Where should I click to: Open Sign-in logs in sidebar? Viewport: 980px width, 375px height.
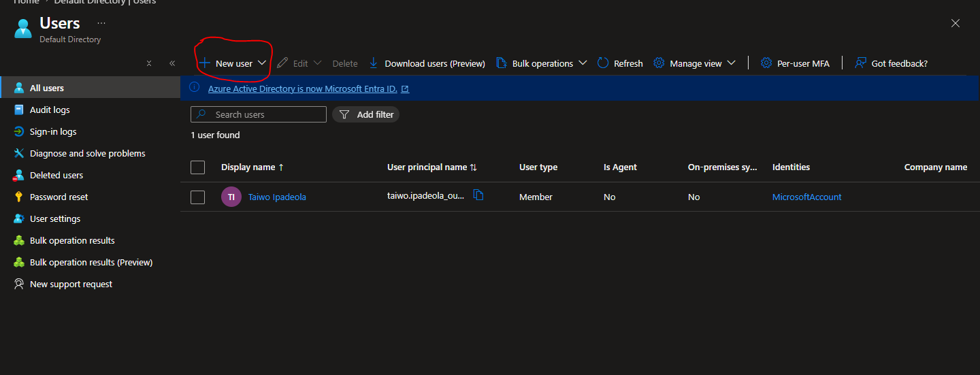click(90, 131)
